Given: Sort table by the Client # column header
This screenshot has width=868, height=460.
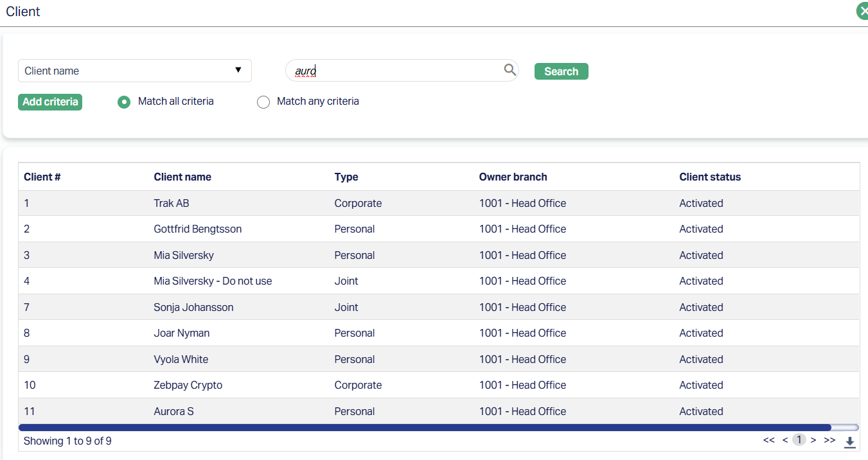Looking at the screenshot, I should click(42, 177).
